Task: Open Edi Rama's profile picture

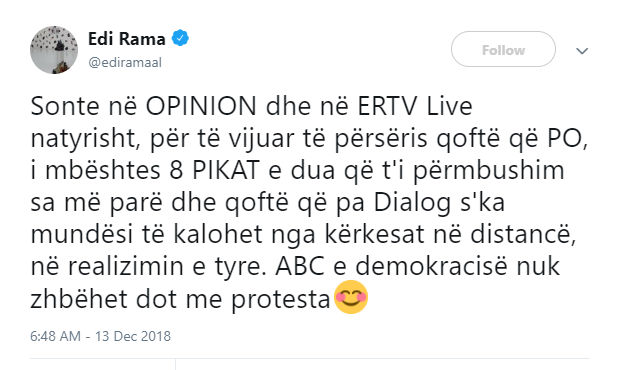Action: tap(54, 50)
